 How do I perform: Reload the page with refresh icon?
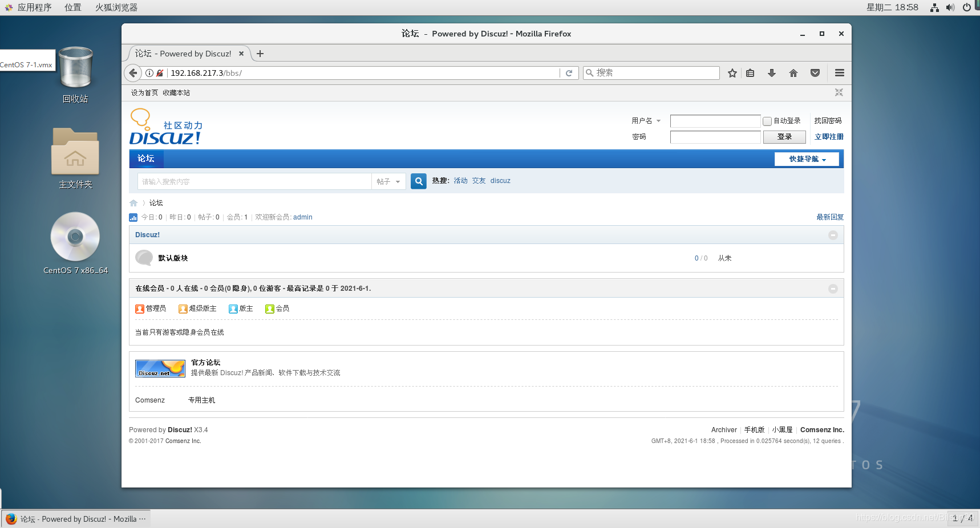click(x=569, y=73)
